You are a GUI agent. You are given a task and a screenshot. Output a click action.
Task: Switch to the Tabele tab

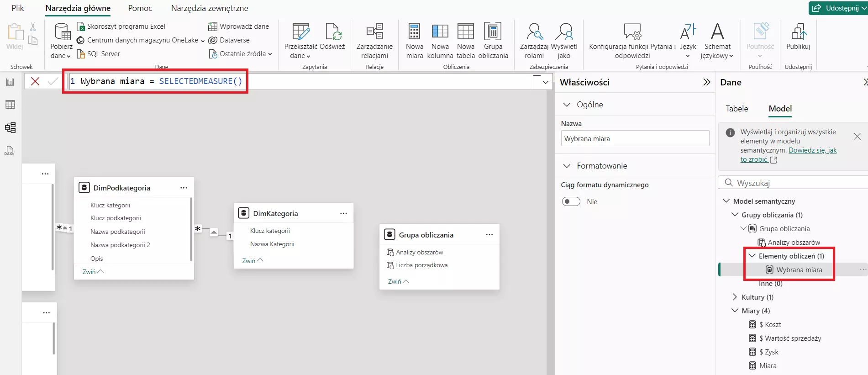point(736,108)
